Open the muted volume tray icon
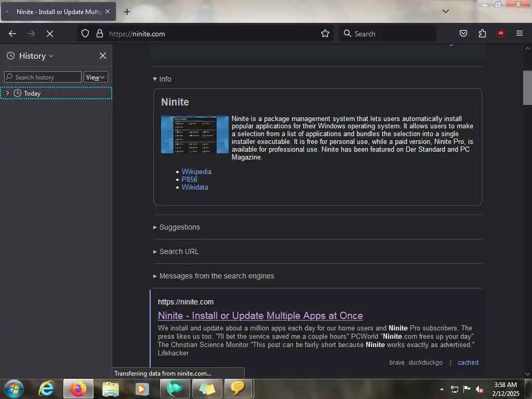The image size is (532, 399). 480,389
